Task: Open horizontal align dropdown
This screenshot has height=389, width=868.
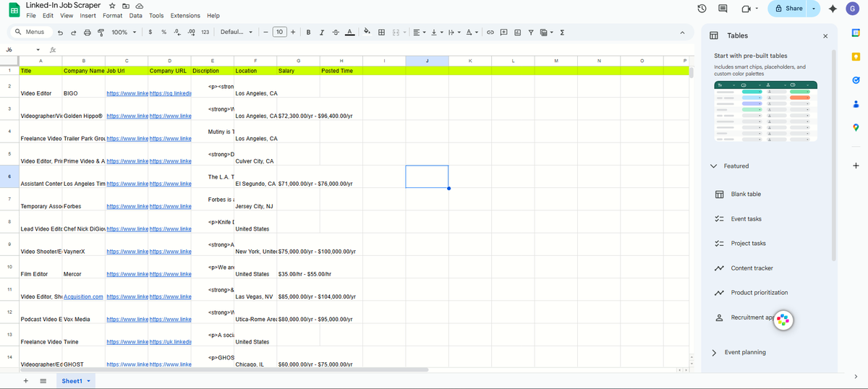Action: [420, 33]
